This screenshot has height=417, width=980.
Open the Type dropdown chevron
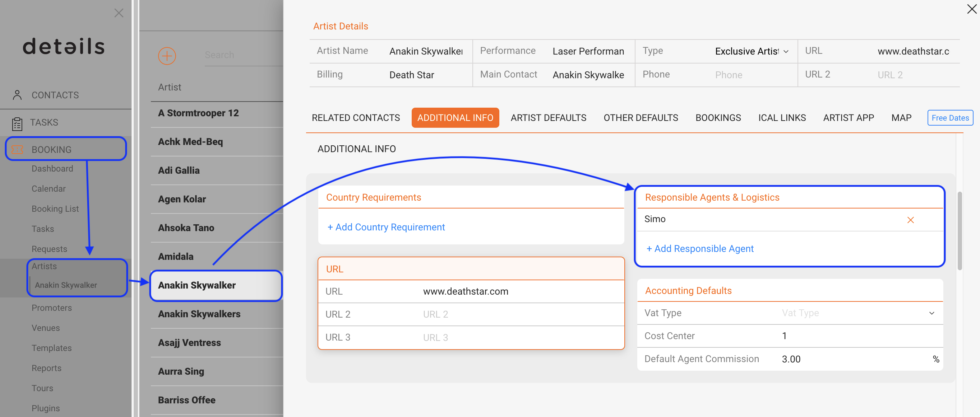tap(786, 51)
